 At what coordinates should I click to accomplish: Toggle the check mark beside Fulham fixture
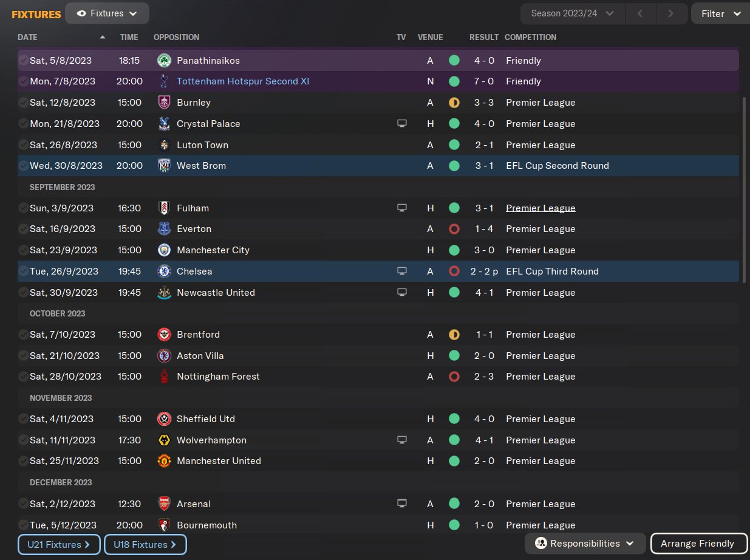coord(23,208)
